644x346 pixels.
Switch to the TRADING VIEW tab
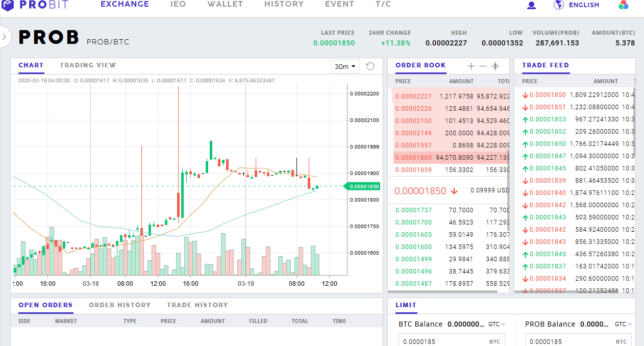(x=88, y=65)
